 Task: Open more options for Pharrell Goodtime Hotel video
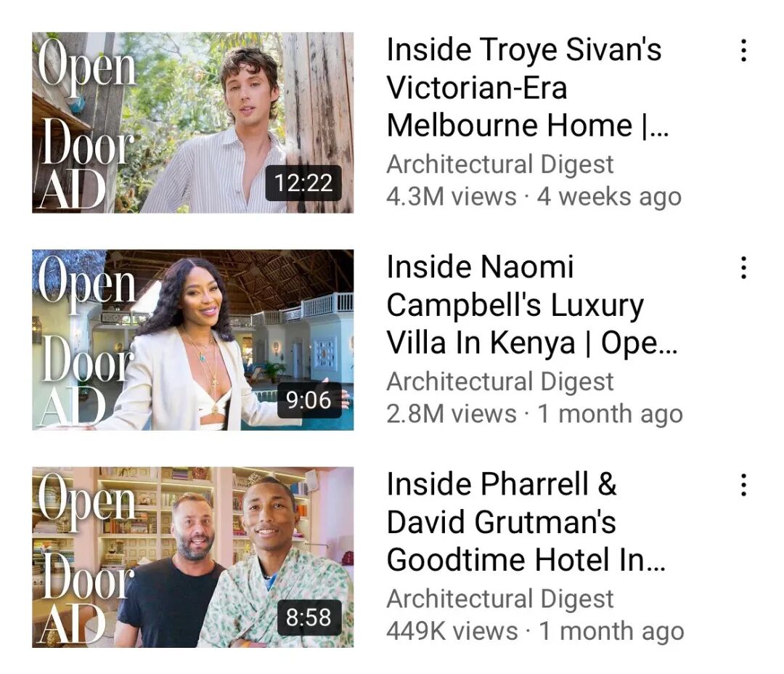pyautogui.click(x=743, y=485)
